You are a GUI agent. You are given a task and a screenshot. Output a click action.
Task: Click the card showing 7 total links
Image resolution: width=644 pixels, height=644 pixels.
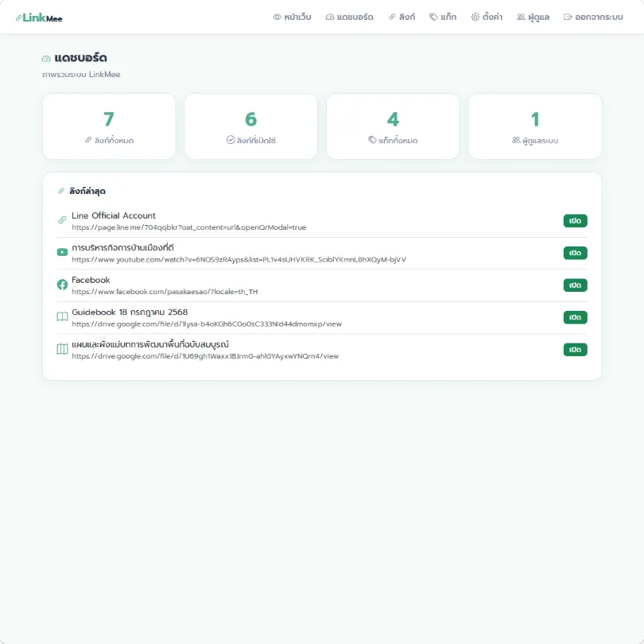coord(109,126)
